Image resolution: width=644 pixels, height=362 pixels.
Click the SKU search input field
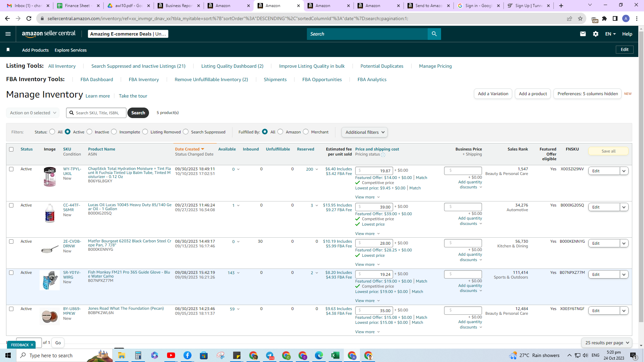click(97, 113)
